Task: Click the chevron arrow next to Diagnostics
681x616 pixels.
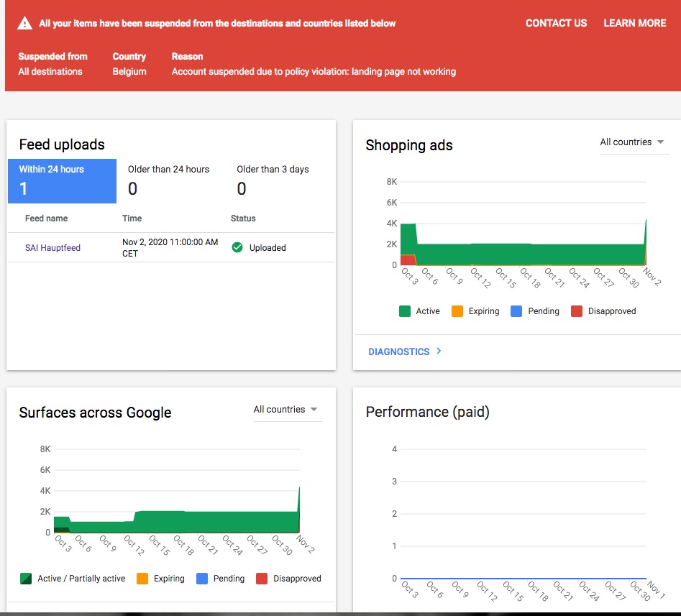Action: 439,351
